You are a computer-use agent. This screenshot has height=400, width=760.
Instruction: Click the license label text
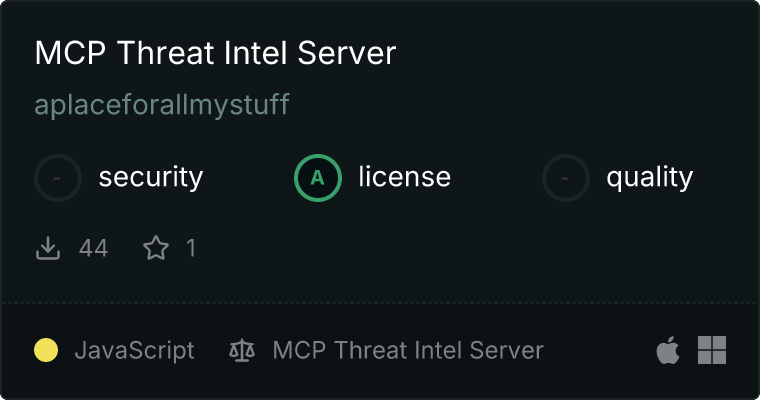pyautogui.click(x=404, y=178)
